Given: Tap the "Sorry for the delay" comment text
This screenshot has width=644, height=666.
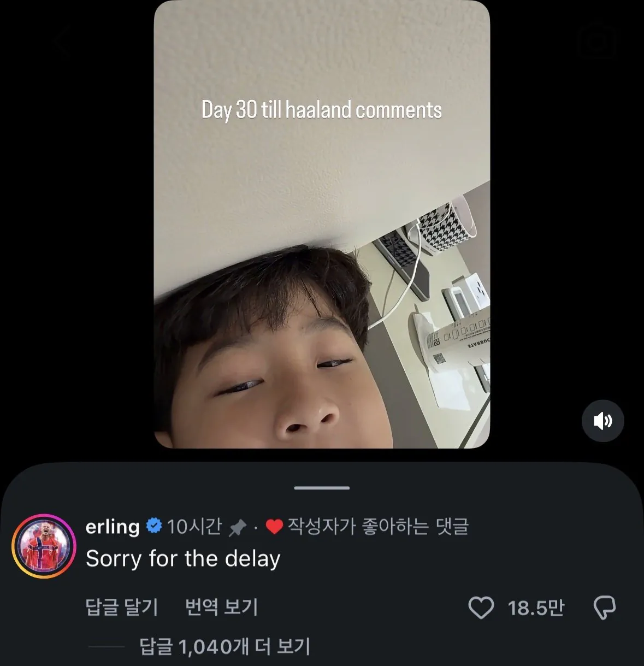Looking at the screenshot, I should click(x=183, y=559).
